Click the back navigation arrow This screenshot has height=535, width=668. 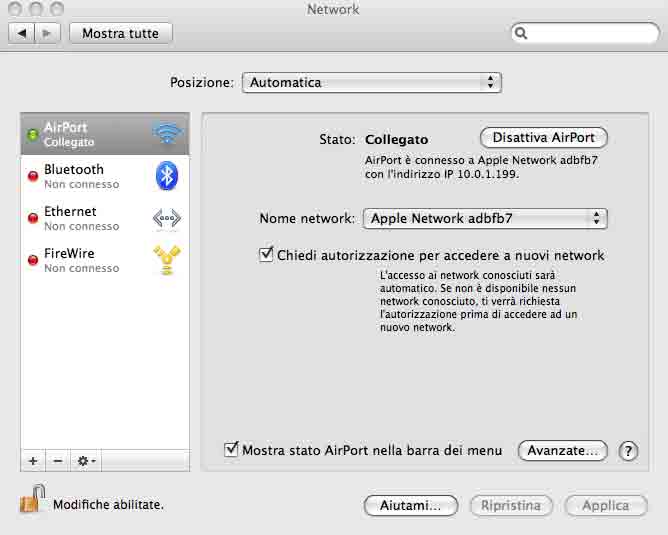pos(22,33)
